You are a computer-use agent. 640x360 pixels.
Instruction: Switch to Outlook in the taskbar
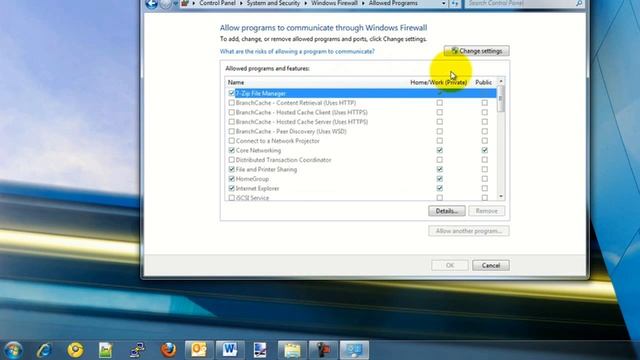[199, 351]
